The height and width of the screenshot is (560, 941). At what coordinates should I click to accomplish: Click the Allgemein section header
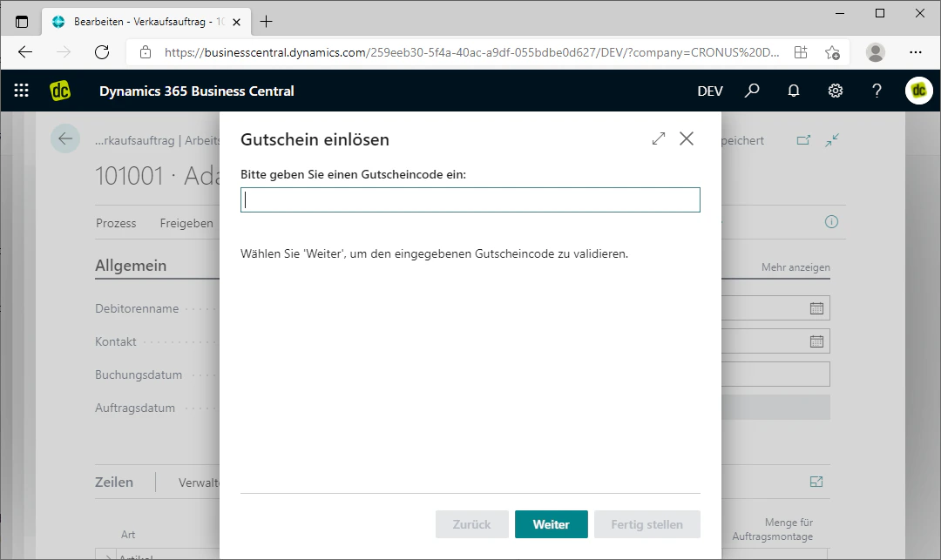[x=131, y=266]
